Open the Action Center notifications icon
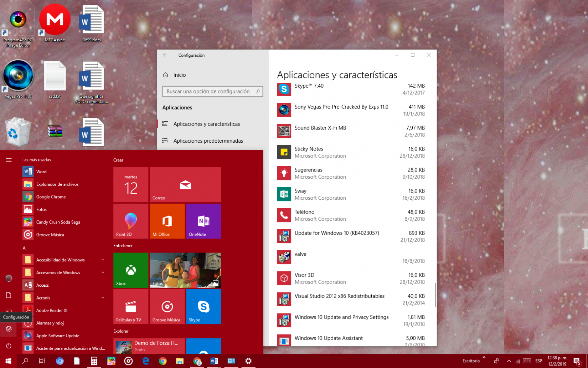The height and width of the screenshot is (368, 588). 577,361
